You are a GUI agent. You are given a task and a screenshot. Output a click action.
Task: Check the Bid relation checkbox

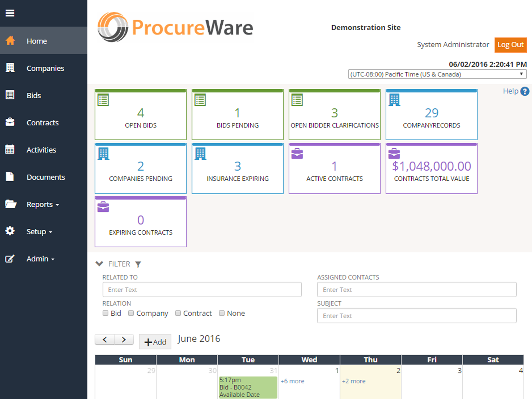tap(105, 313)
